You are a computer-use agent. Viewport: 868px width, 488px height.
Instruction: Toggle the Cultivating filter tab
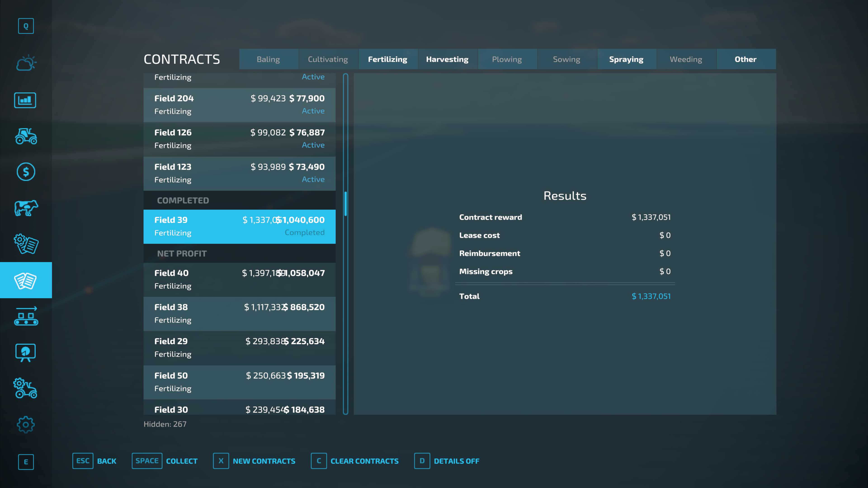click(328, 59)
